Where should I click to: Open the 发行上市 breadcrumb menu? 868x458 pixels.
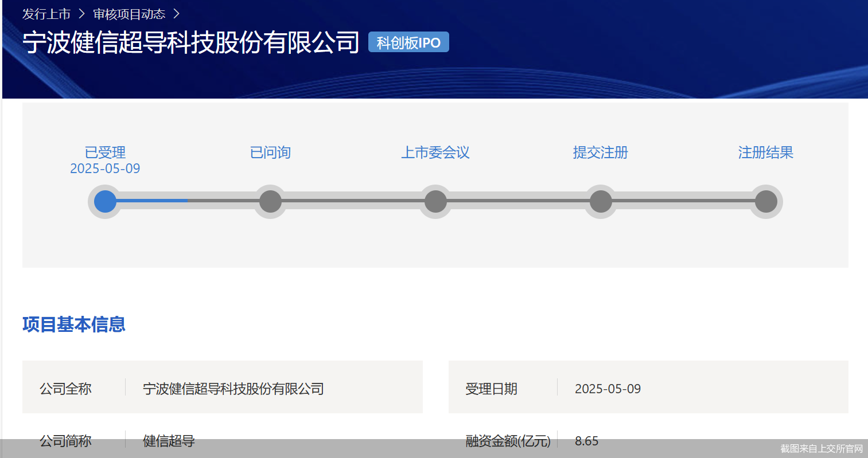(45, 13)
